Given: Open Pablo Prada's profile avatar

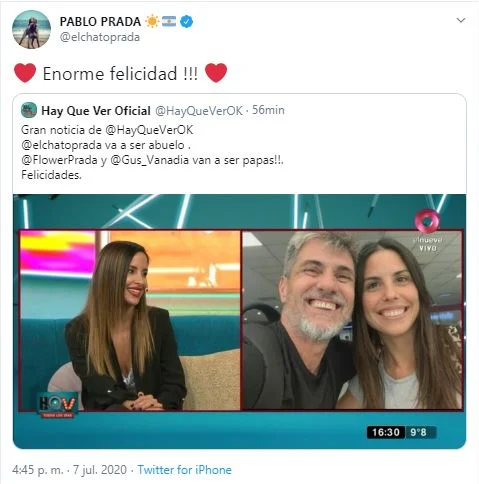Looking at the screenshot, I should click(31, 30).
